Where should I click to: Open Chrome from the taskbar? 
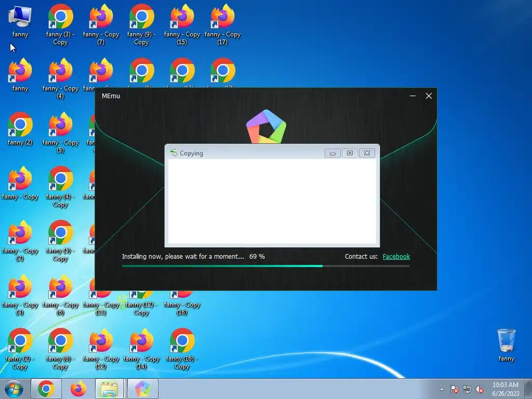click(x=46, y=389)
